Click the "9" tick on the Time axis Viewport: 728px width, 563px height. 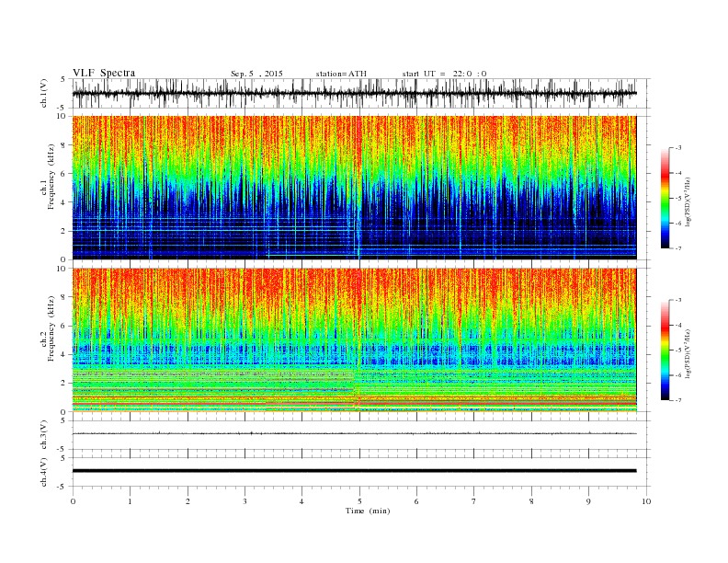(x=588, y=501)
